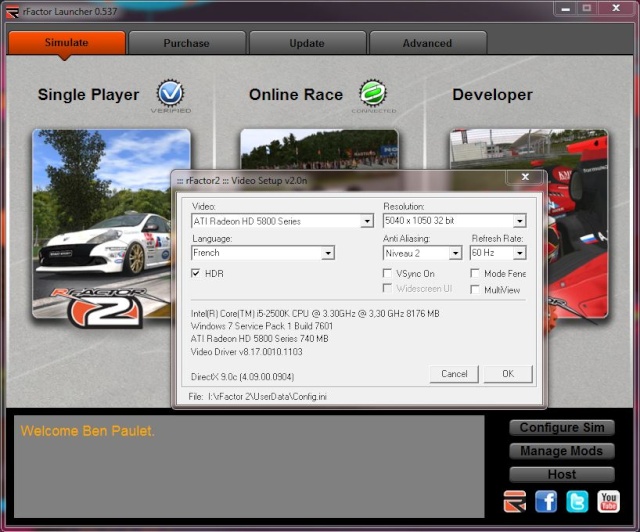Click the Host button
This screenshot has height=532, width=640.
tap(562, 474)
